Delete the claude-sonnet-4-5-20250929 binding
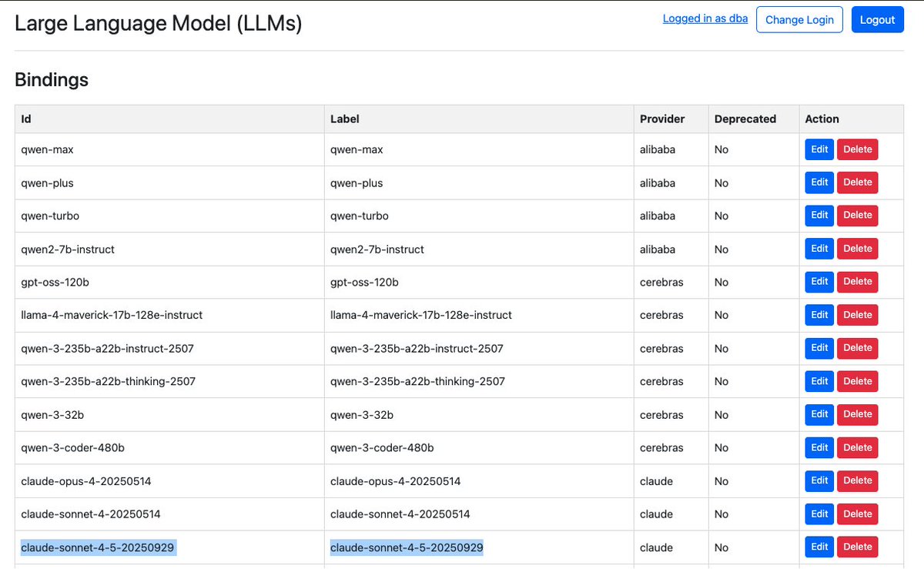This screenshot has width=924, height=569. tap(858, 547)
